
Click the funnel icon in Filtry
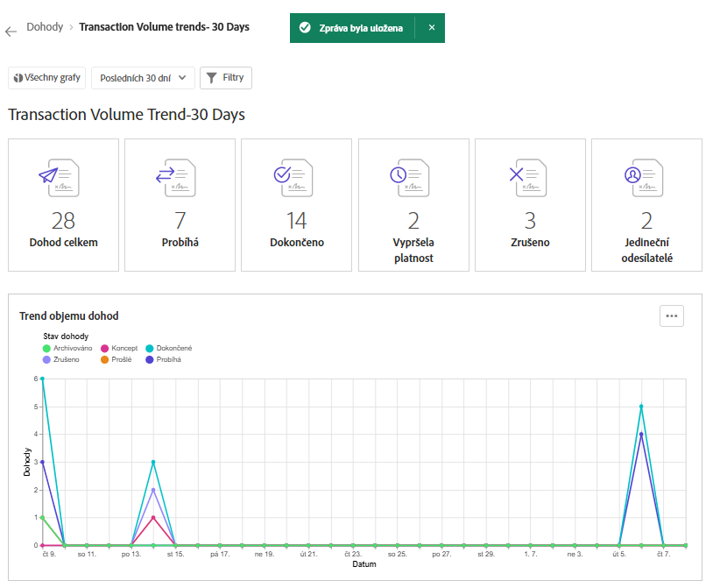tap(211, 78)
